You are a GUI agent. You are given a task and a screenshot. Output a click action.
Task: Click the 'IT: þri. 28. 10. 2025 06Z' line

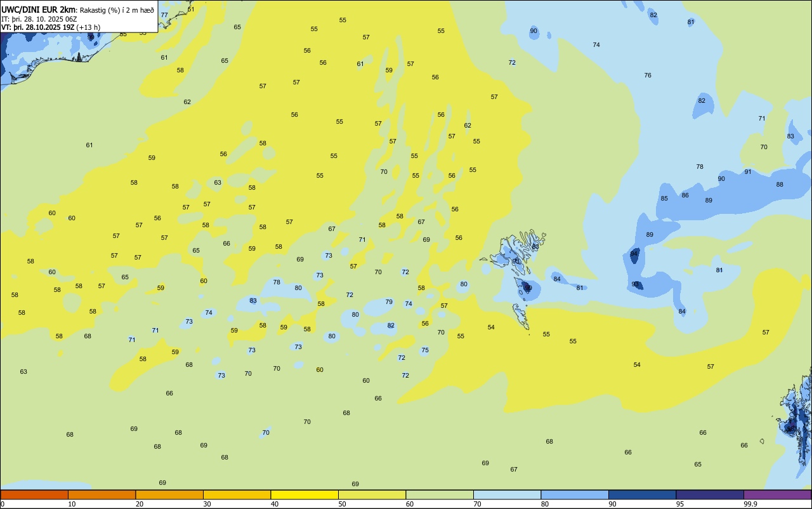coord(39,19)
